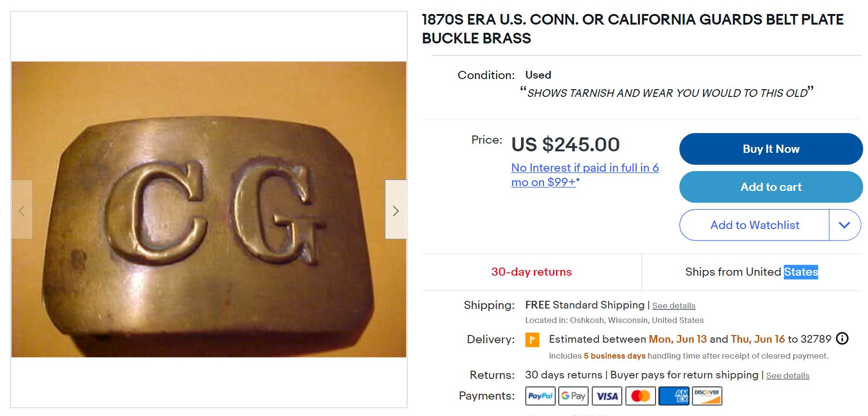Click the Buy It Now button
The image size is (868, 416).
point(771,149)
